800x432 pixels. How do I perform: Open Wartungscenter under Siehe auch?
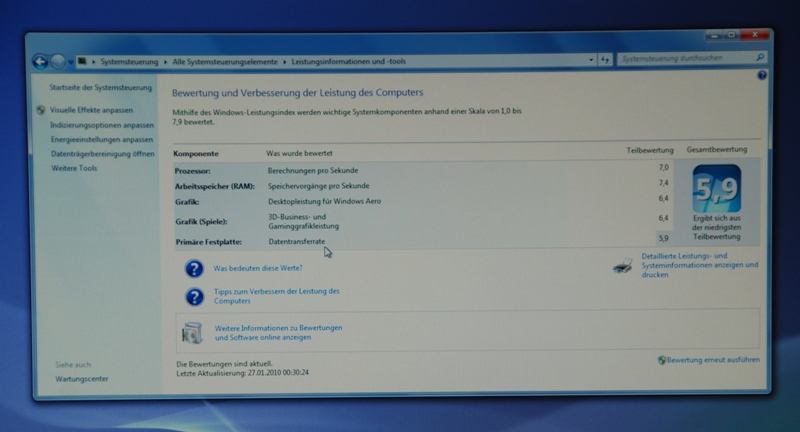[82, 379]
